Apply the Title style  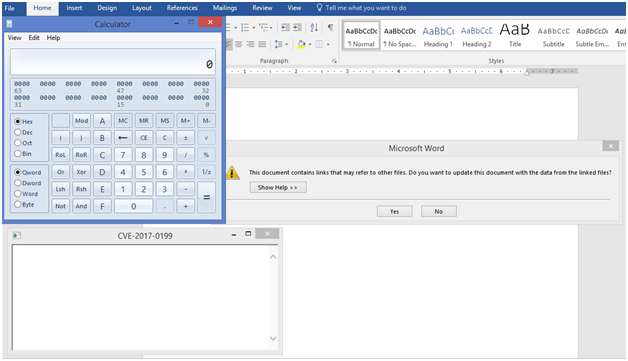tap(515, 36)
